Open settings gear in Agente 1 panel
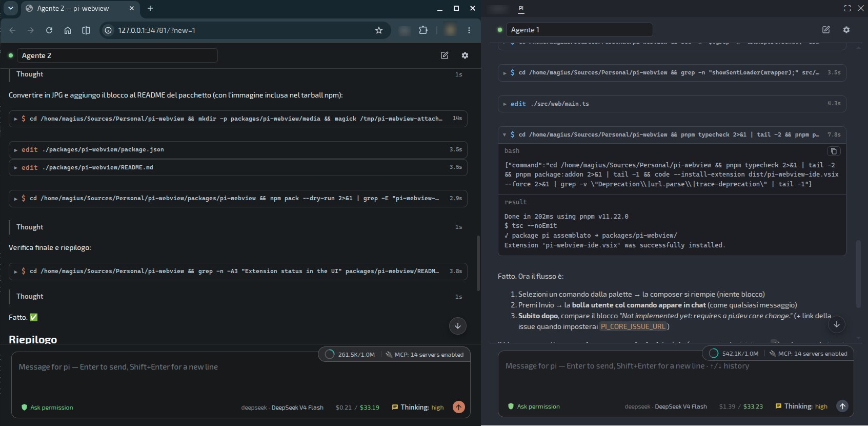Viewport: 868px width, 426px height. pyautogui.click(x=846, y=30)
